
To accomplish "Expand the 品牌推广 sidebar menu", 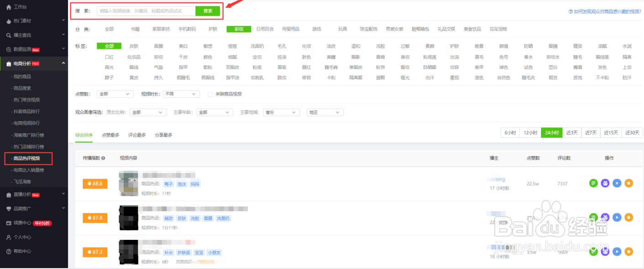I will [34, 209].
